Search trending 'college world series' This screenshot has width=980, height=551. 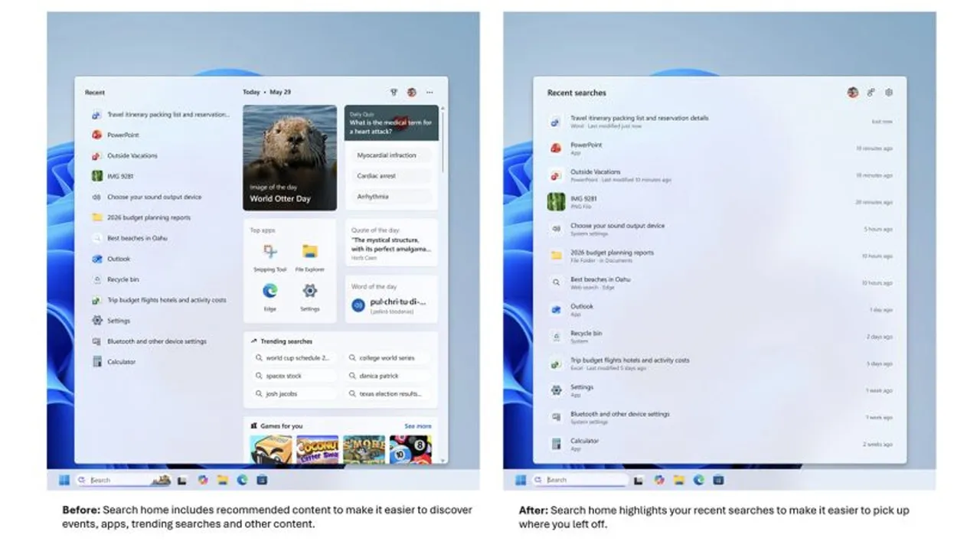(x=387, y=357)
